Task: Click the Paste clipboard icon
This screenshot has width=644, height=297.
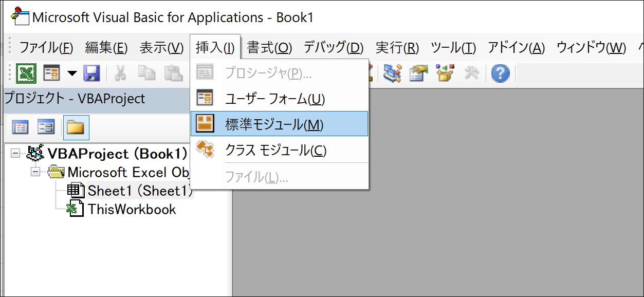Action: tap(174, 73)
